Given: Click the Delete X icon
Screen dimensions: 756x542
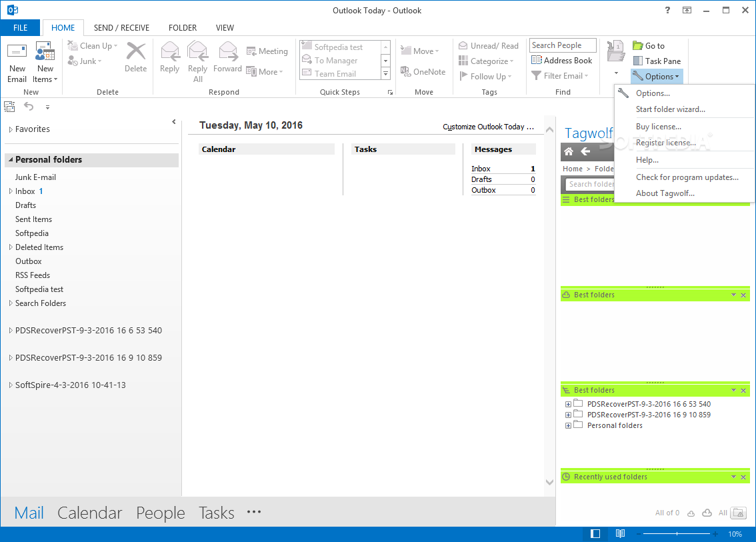Looking at the screenshot, I should 135,51.
